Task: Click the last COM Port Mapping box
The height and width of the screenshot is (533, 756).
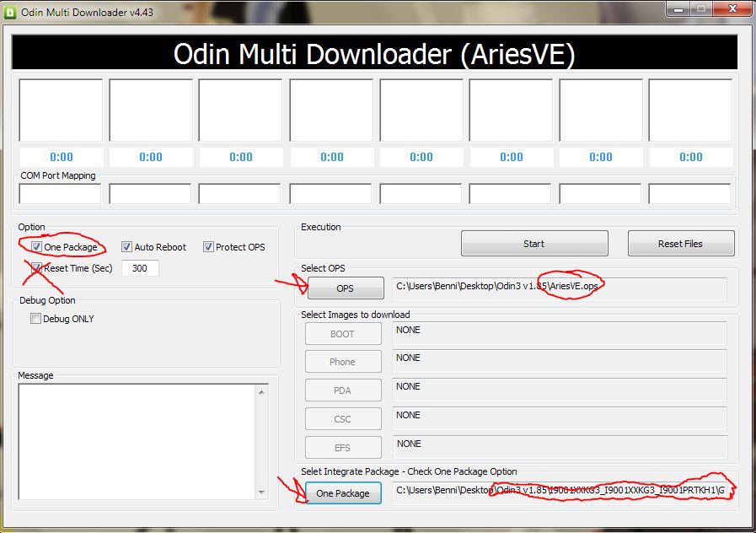Action: [x=689, y=194]
